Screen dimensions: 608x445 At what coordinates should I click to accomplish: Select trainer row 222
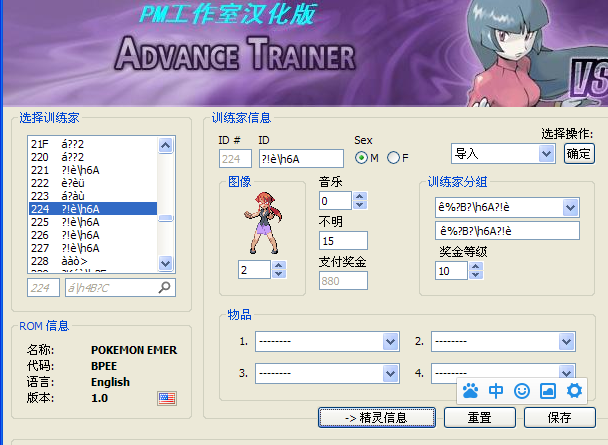point(93,183)
